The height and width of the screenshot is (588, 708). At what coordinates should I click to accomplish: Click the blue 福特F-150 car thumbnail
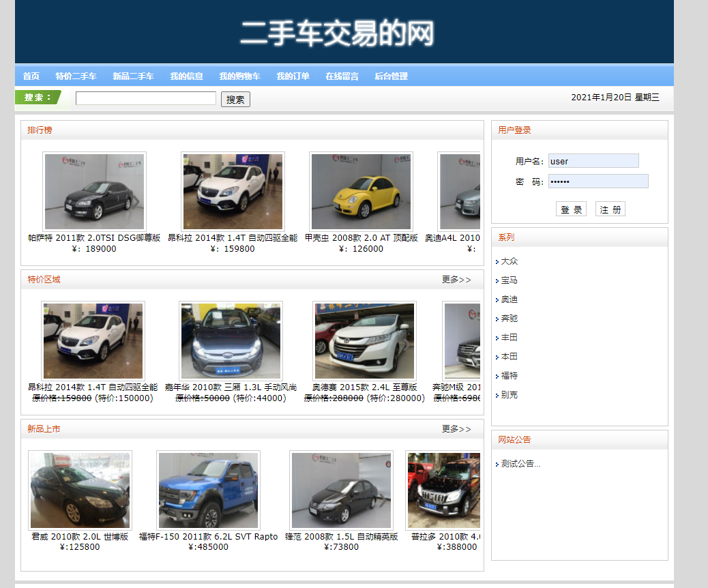click(207, 490)
